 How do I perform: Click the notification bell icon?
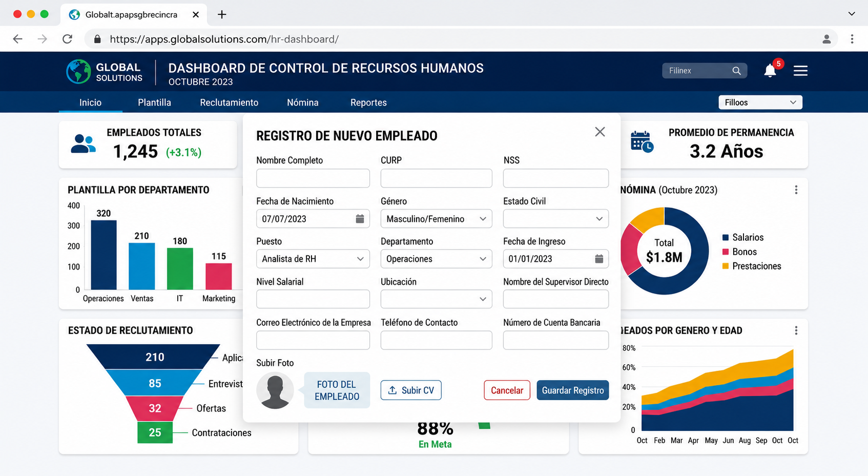point(770,71)
